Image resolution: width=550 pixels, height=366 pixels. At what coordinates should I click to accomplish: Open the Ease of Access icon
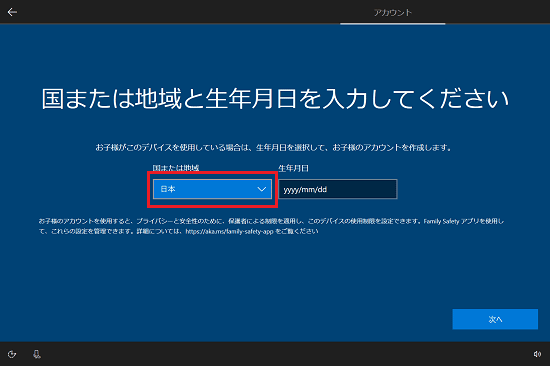pos(12,354)
